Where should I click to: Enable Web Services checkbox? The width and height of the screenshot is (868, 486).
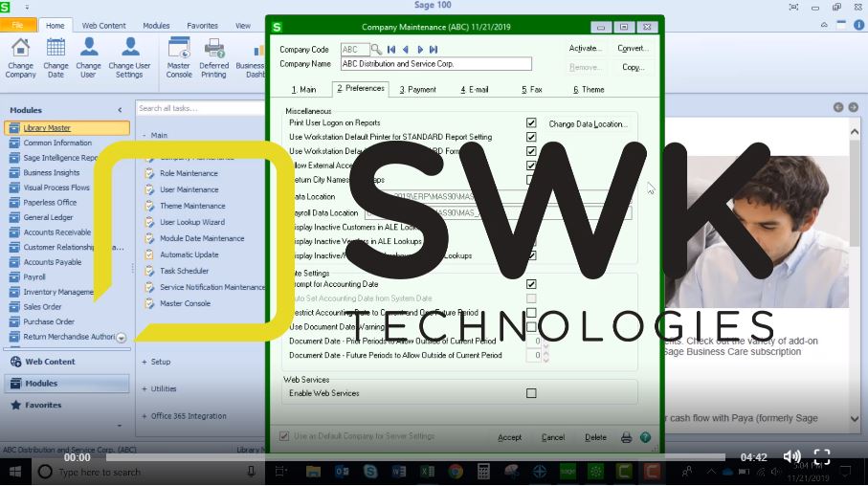click(x=531, y=393)
